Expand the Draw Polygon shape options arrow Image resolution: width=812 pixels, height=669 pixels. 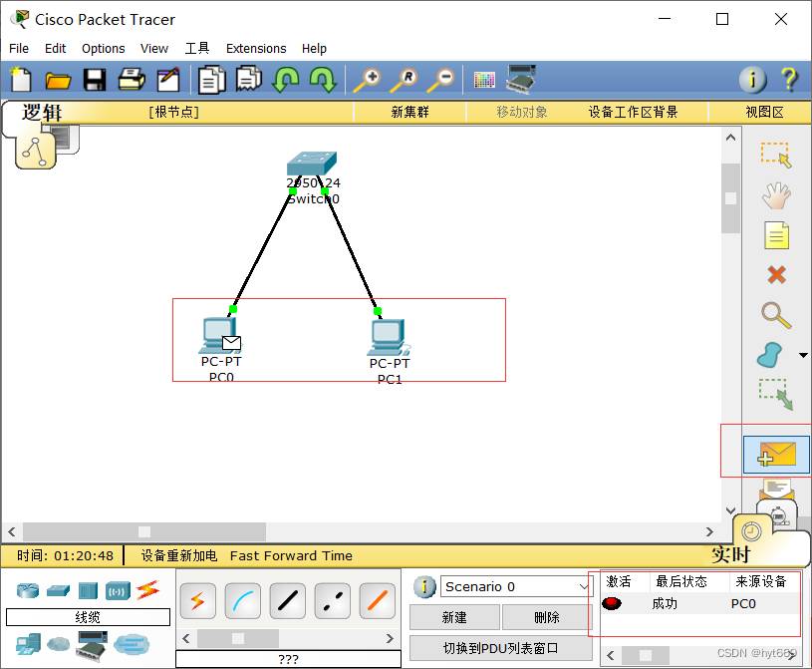pyautogui.click(x=803, y=356)
